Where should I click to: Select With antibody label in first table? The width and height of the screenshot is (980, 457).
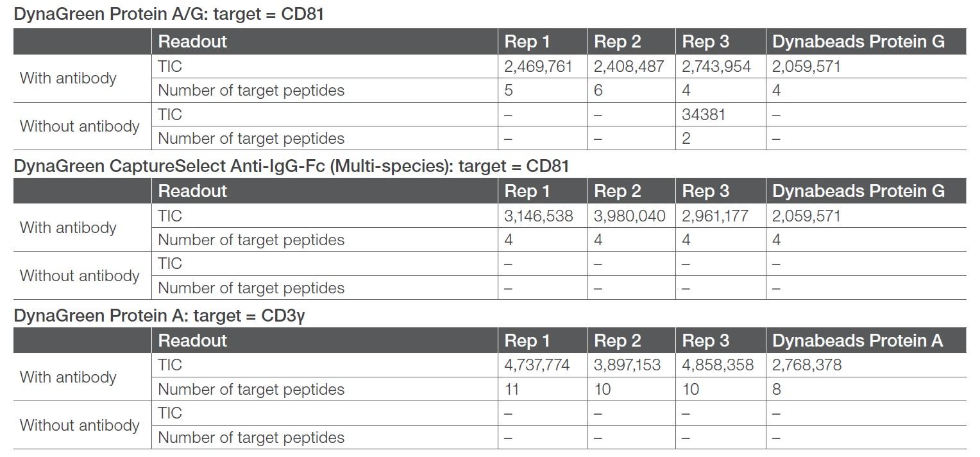click(x=68, y=78)
